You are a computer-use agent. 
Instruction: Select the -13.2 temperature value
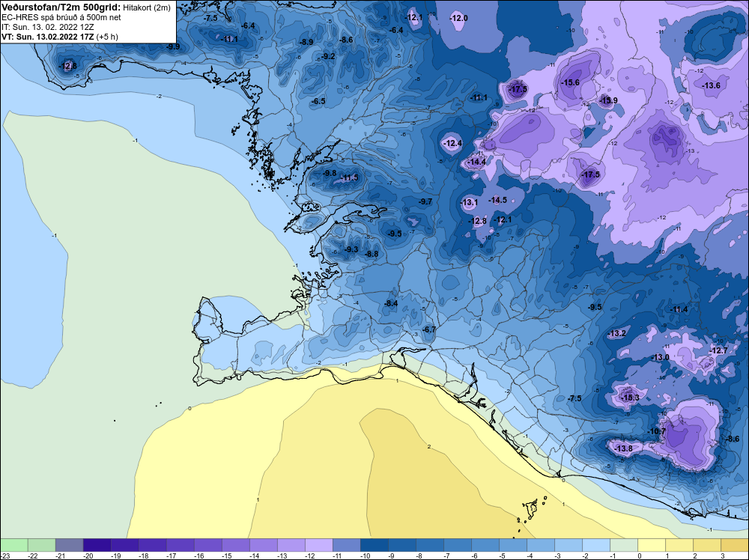point(616,334)
